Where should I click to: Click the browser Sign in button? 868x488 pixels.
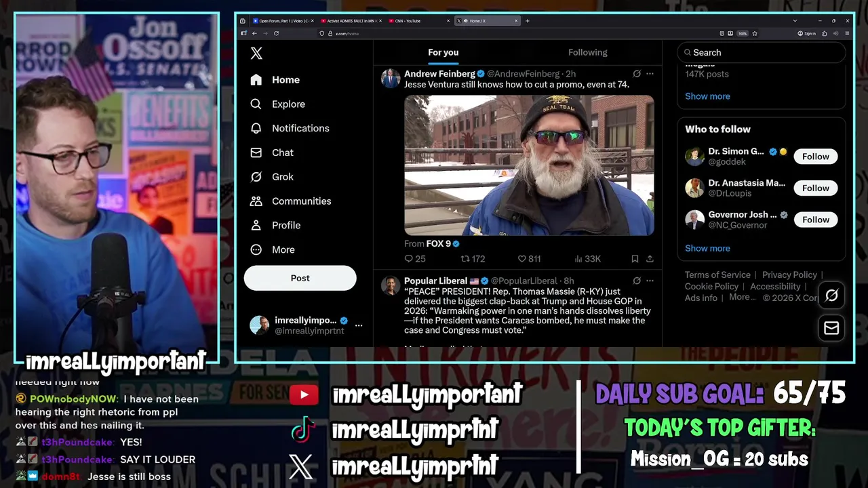[x=807, y=33]
